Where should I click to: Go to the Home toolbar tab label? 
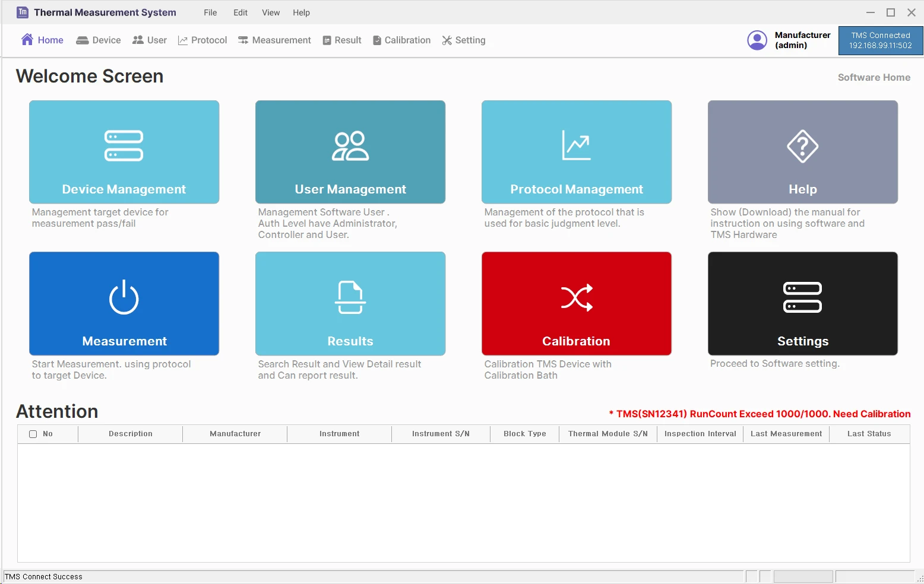click(50, 40)
